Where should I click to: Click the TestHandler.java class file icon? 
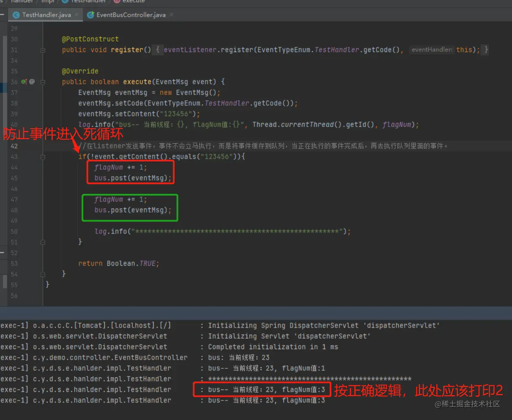coord(16,15)
